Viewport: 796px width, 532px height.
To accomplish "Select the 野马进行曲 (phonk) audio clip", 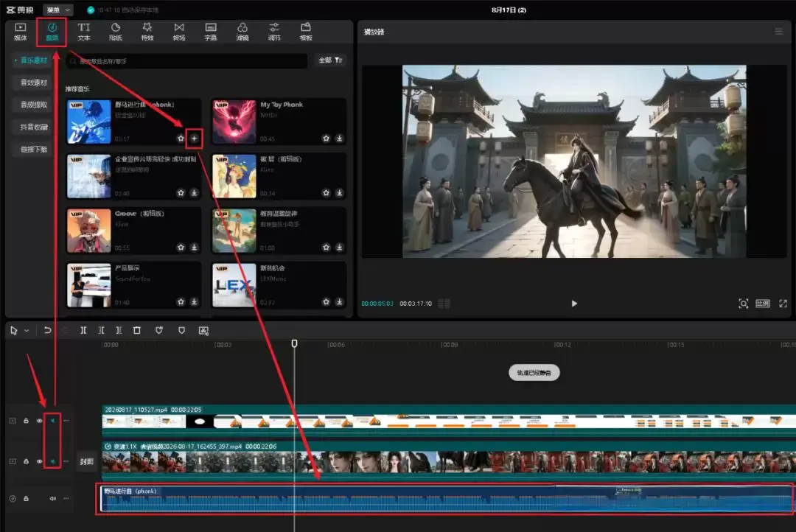I will tap(447, 499).
